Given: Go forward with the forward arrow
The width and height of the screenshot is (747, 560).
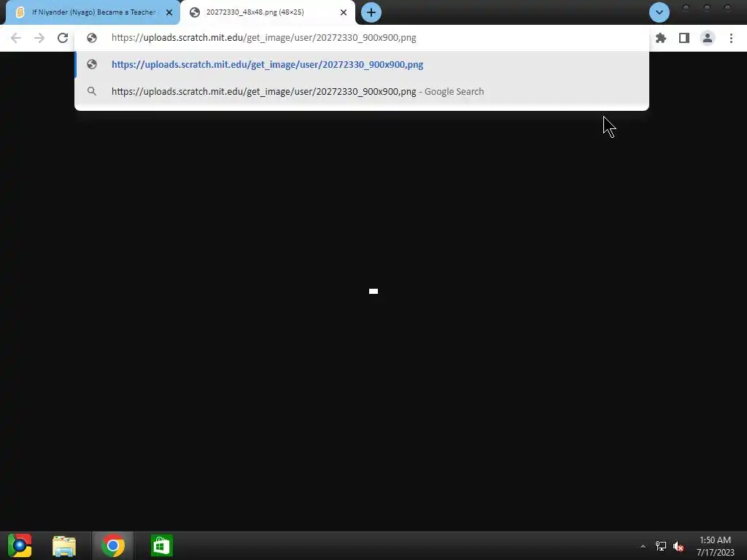Looking at the screenshot, I should tap(39, 38).
